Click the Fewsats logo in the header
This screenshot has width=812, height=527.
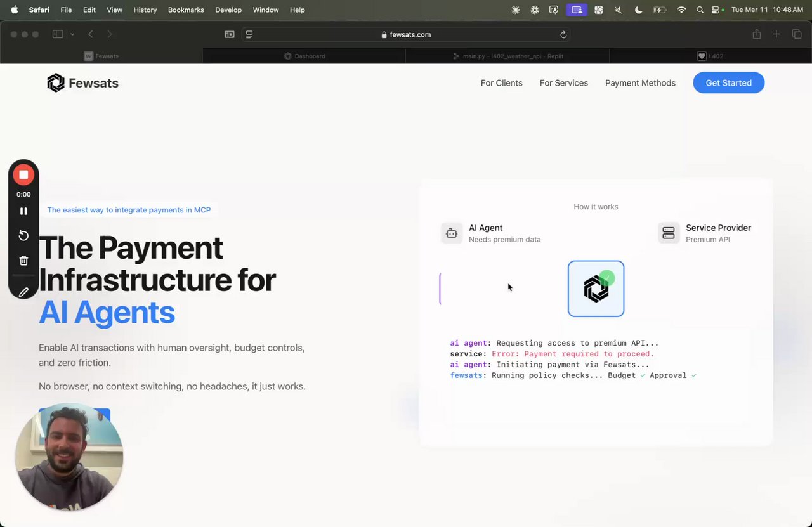click(x=82, y=83)
